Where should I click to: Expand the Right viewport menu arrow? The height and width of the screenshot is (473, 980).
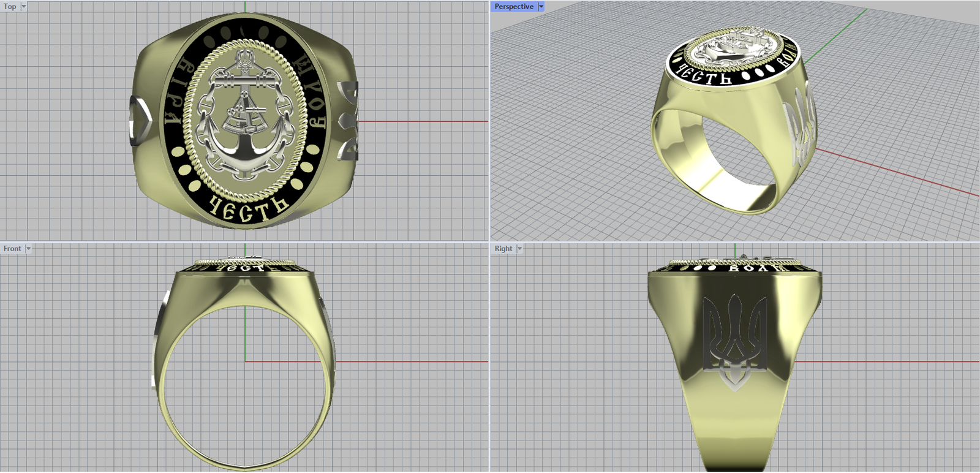pyautogui.click(x=519, y=248)
